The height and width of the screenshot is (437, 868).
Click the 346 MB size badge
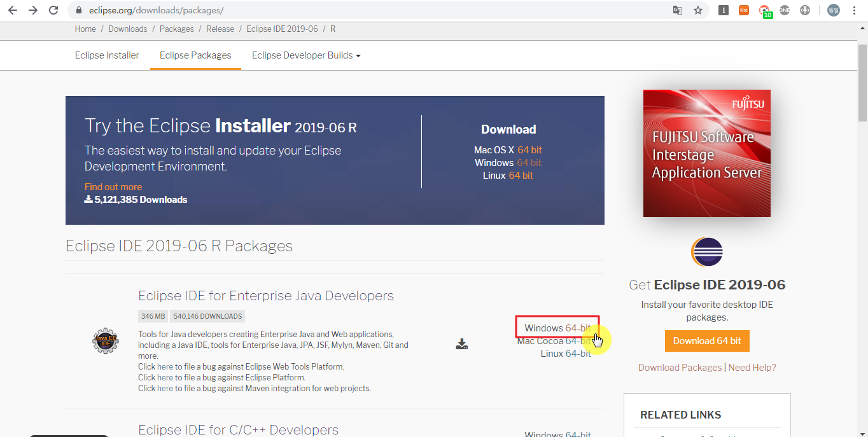click(153, 316)
